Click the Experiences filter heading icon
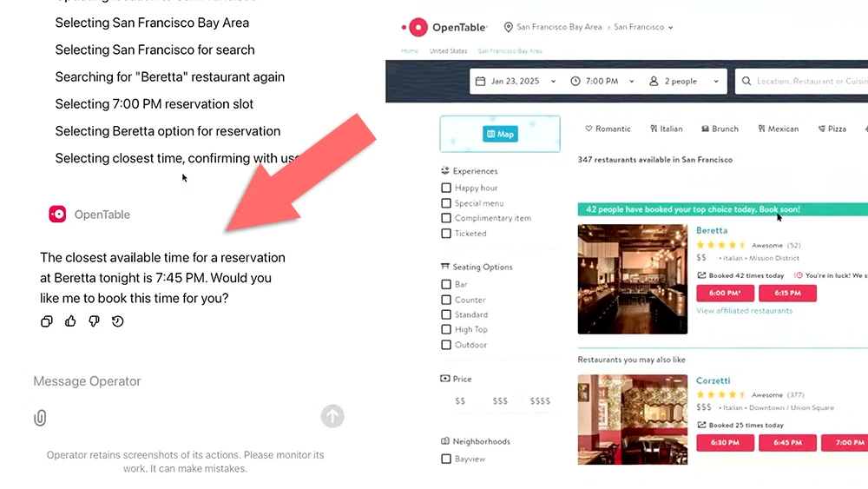Screen dimensions: 868x489 tap(445, 170)
